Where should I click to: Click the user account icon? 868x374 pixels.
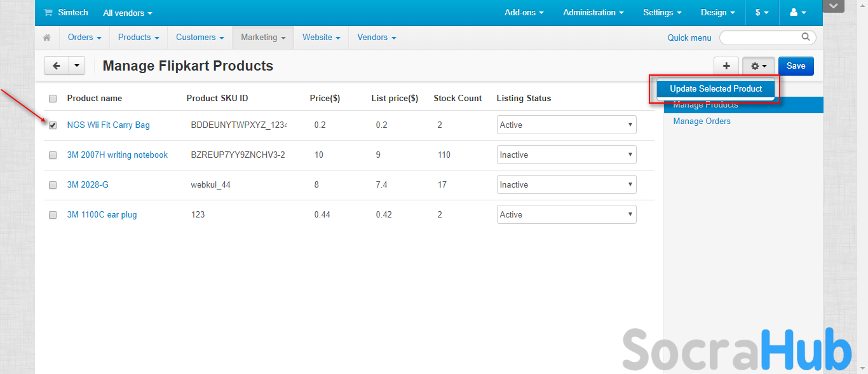pyautogui.click(x=797, y=13)
